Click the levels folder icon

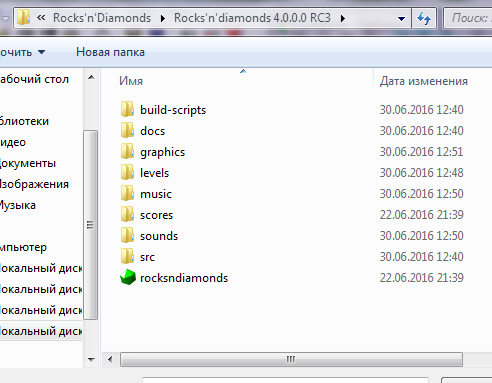tap(127, 172)
